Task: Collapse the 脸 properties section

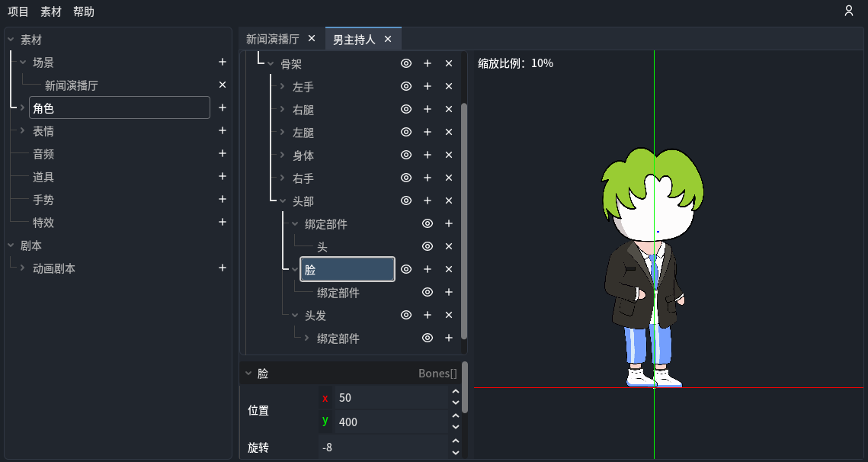Action: click(x=248, y=374)
